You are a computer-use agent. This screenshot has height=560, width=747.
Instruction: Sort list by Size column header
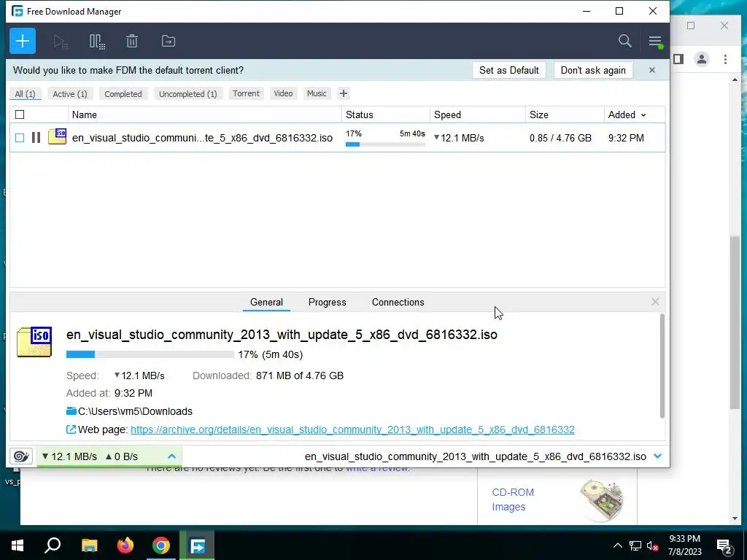(x=565, y=114)
